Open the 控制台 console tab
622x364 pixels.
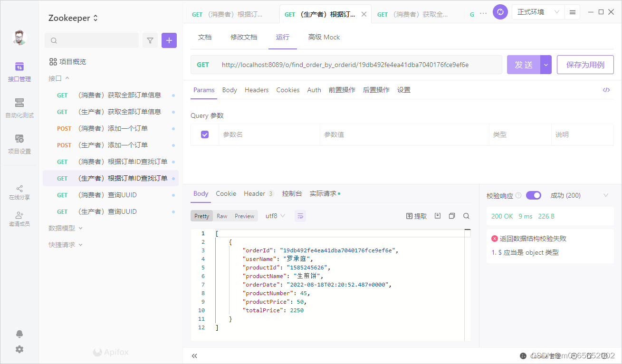point(292,193)
